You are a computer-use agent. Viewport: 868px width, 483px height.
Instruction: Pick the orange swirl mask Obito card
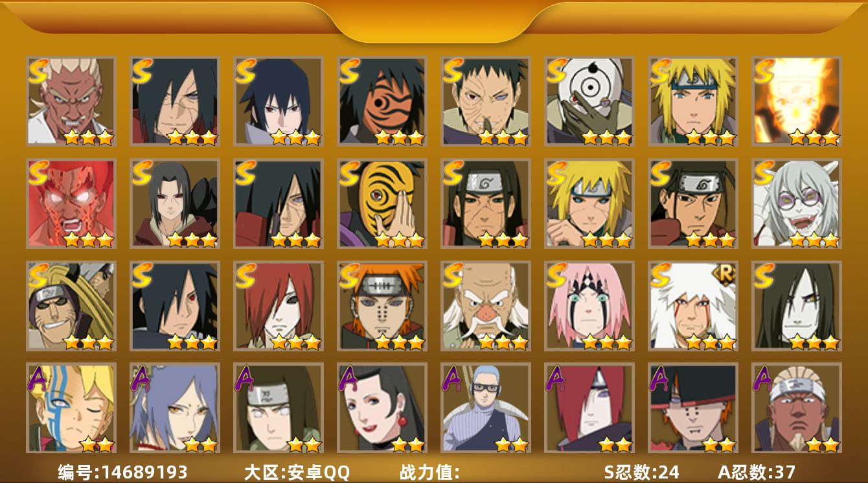click(x=382, y=101)
